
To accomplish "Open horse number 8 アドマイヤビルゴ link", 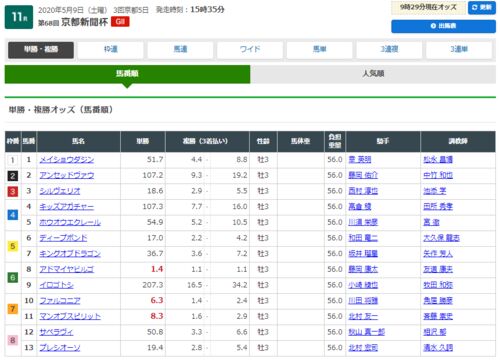I will click(67, 269).
